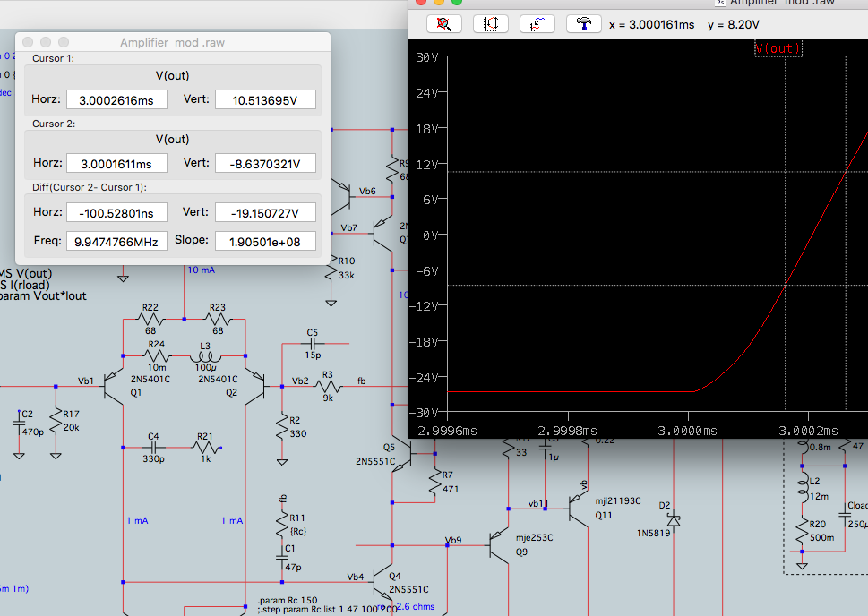Select resistor R11 with value {Rc}
Image resolution: width=868 pixels, height=616 pixels.
tap(282, 525)
